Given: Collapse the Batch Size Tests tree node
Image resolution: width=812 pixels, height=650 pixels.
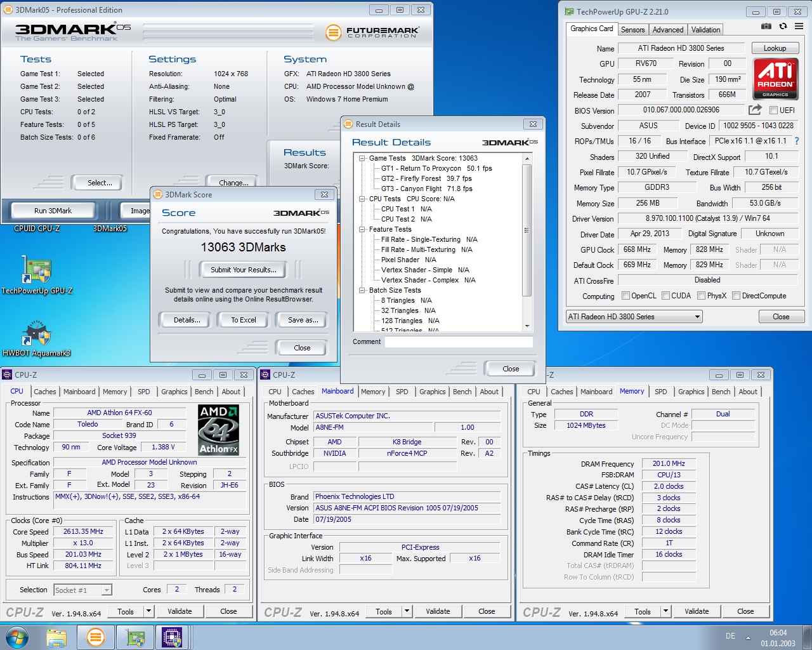Looking at the screenshot, I should tap(362, 290).
